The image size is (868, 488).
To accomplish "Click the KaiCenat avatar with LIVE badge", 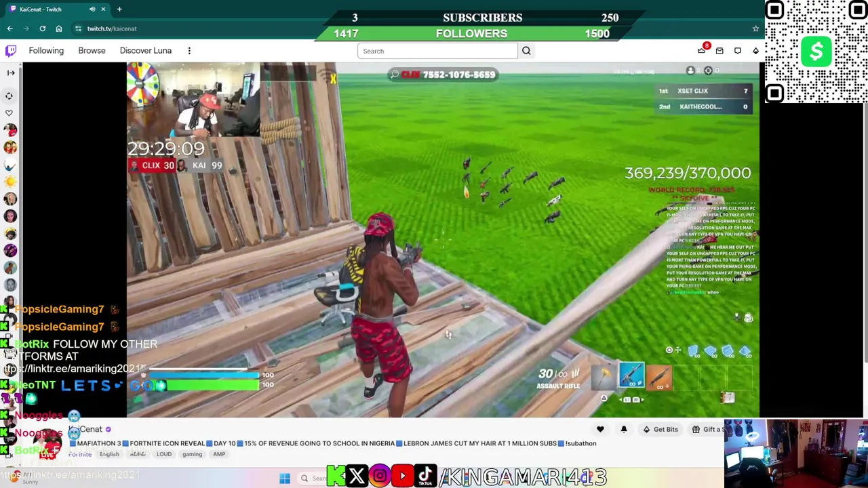I will [x=47, y=444].
